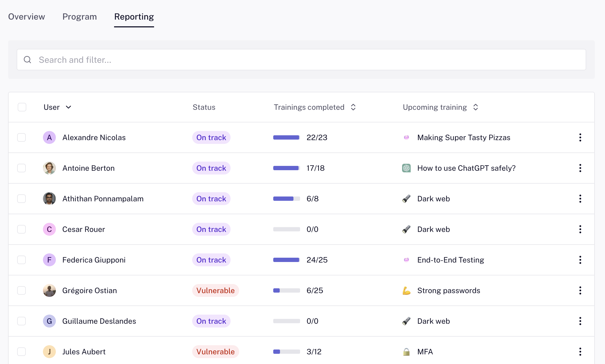Click the 6/25 progress bar
The image size is (605, 364).
pyautogui.click(x=287, y=290)
